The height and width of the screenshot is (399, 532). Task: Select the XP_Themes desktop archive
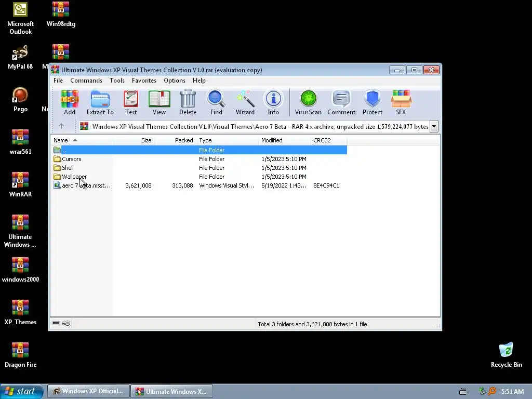click(x=20, y=313)
